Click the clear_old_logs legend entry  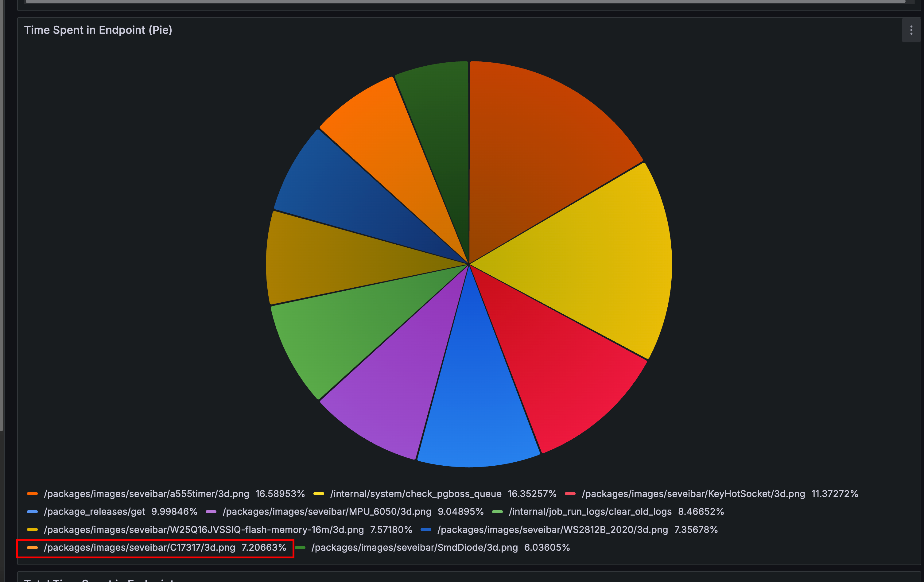(x=590, y=512)
